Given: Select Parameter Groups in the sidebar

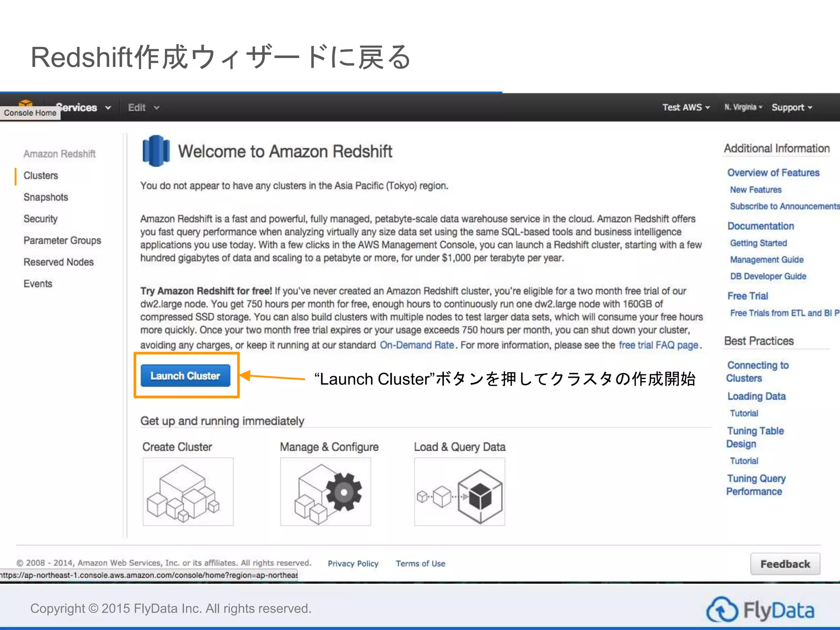Looking at the screenshot, I should click(62, 240).
